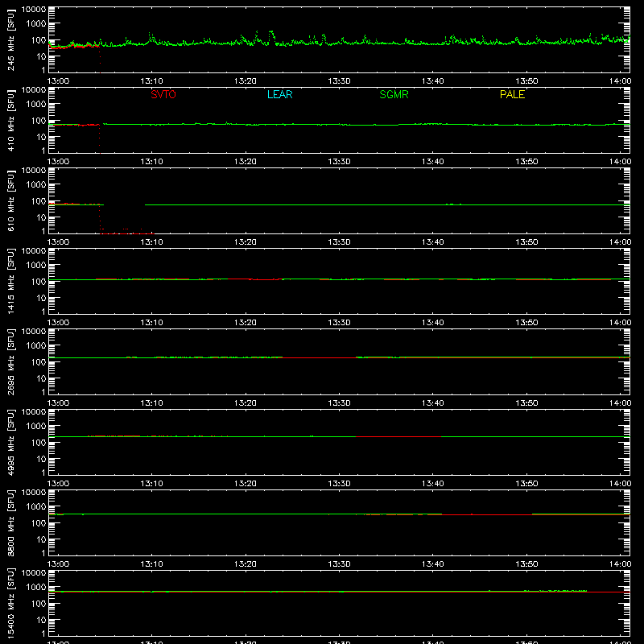Select the "15400 MHz [SFU]" axis title

click(10, 603)
